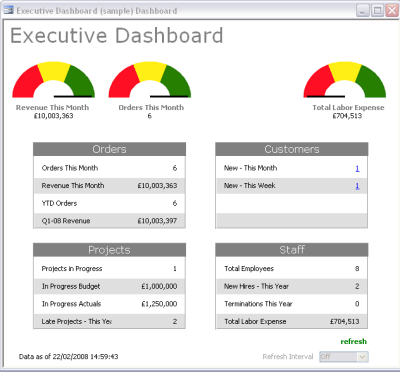Click the Projects in Progress row label
The width and height of the screenshot is (400, 372).
point(72,269)
